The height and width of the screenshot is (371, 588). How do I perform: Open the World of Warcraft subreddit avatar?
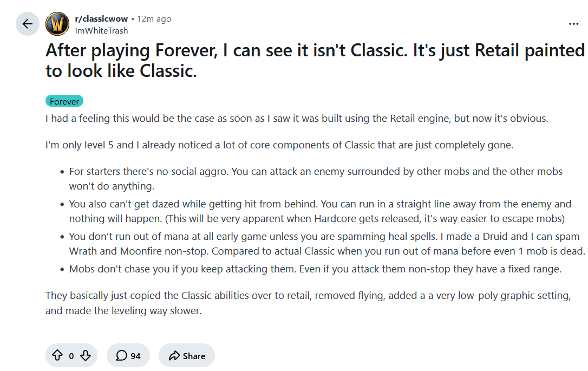tap(57, 24)
